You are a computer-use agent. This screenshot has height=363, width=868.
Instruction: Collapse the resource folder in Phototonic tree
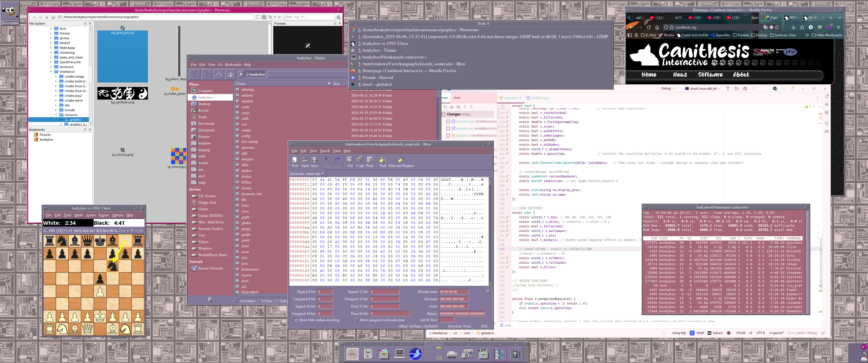click(x=56, y=115)
